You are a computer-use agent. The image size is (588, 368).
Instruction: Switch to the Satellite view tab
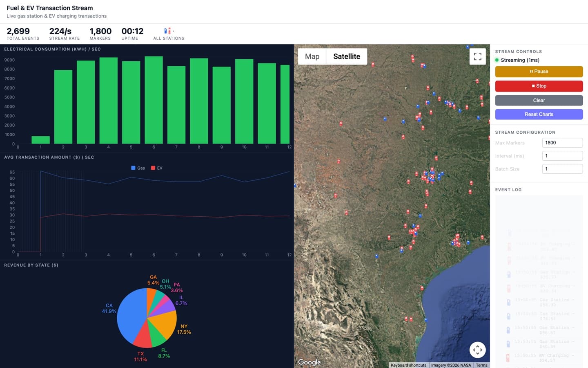coord(347,56)
